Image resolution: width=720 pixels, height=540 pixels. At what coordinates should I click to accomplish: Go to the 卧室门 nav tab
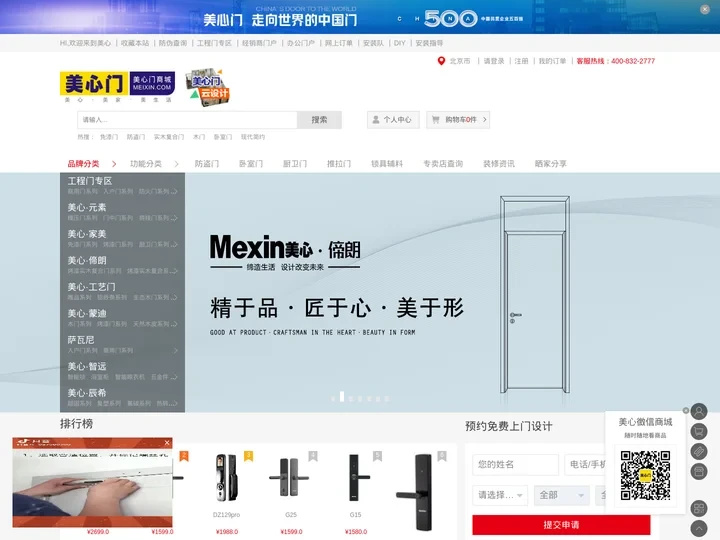[x=251, y=164]
